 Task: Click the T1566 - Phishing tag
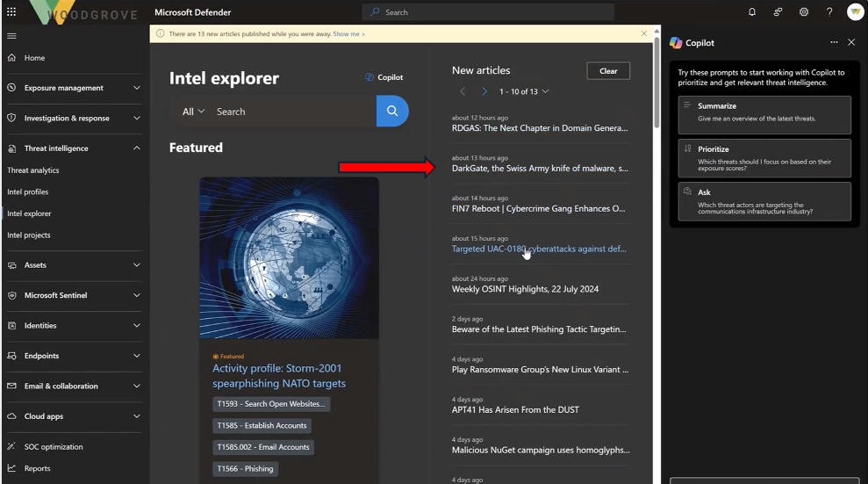pyautogui.click(x=245, y=468)
